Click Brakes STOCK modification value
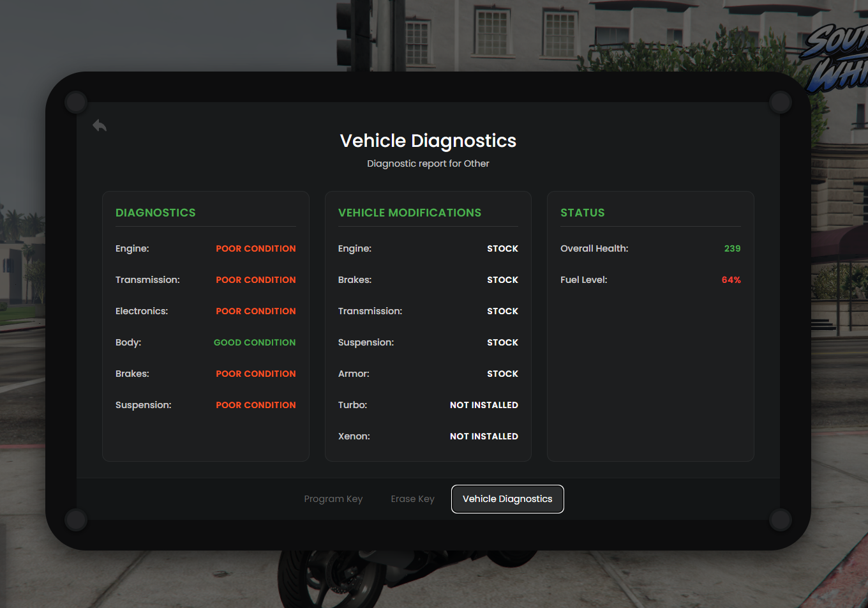Screen dimensions: 868x608 click(x=503, y=280)
